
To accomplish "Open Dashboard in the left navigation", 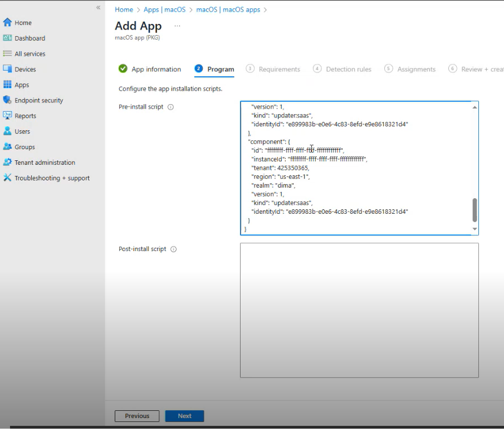I will [x=30, y=38].
